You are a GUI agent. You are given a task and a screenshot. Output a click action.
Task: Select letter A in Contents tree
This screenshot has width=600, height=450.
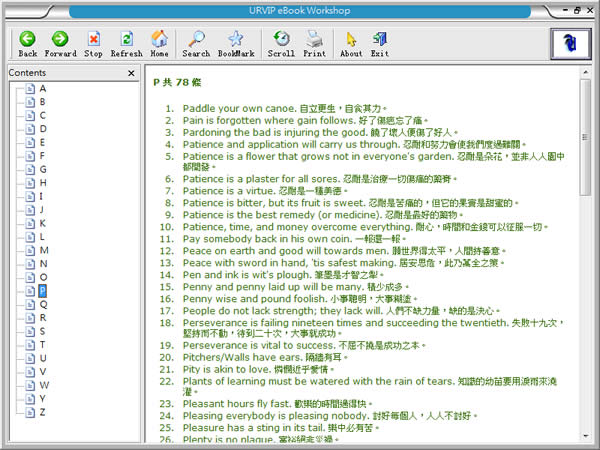coord(43,88)
